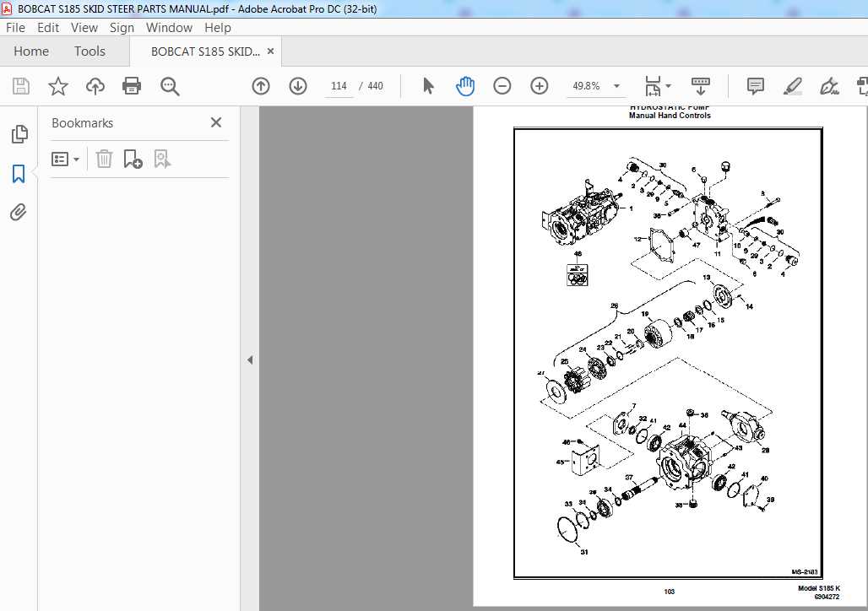Close the Bookmarks panel

click(x=216, y=122)
